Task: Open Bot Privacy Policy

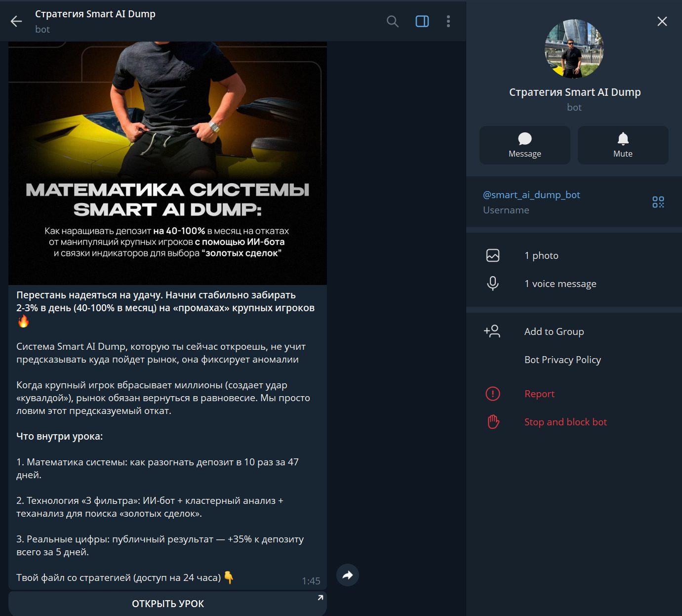Action: coord(562,360)
